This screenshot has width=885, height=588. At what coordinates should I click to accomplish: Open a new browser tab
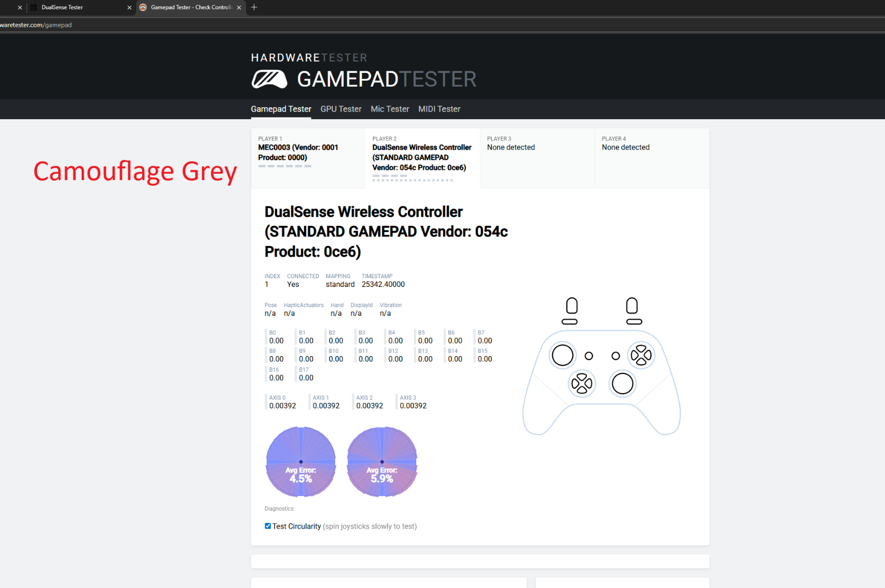click(x=254, y=7)
